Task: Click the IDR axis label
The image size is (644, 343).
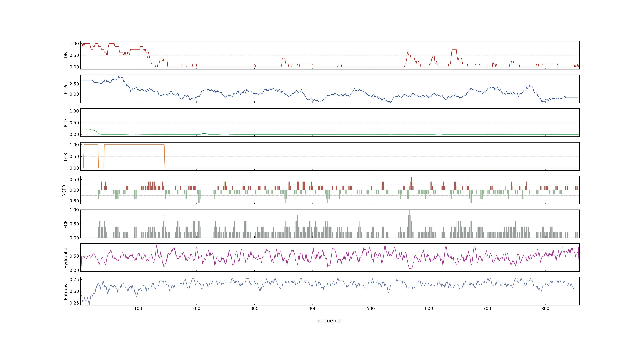Action: (x=66, y=55)
